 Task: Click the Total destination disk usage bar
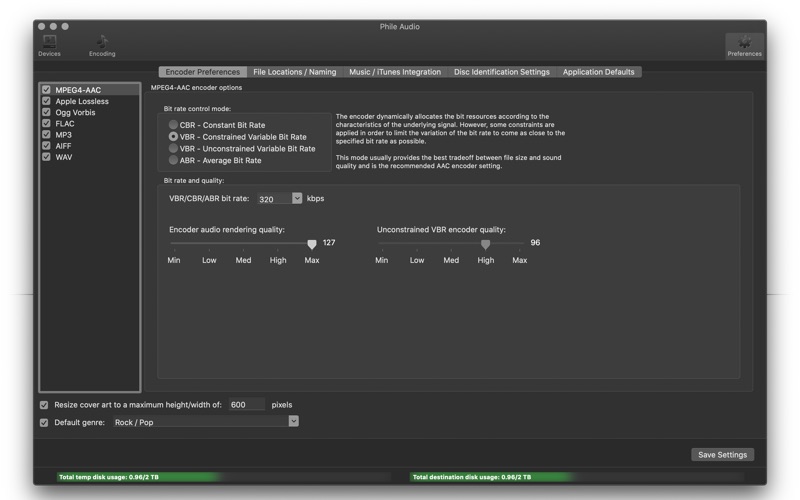point(577,477)
